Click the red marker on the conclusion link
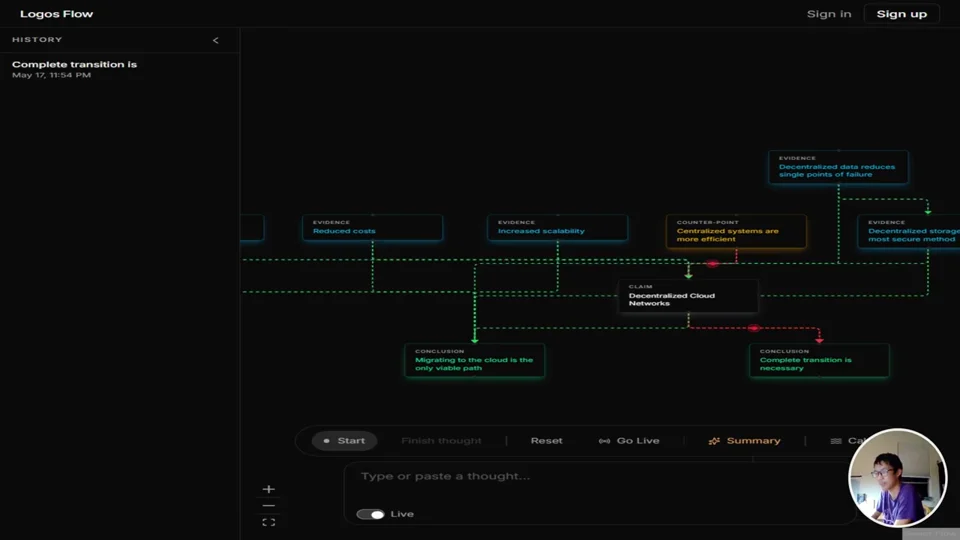Image resolution: width=960 pixels, height=540 pixels. [x=754, y=328]
